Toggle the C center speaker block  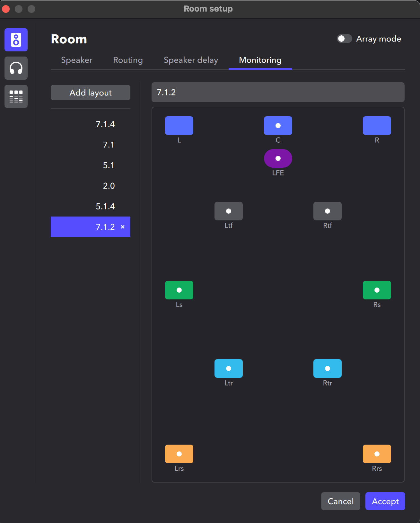point(278,126)
